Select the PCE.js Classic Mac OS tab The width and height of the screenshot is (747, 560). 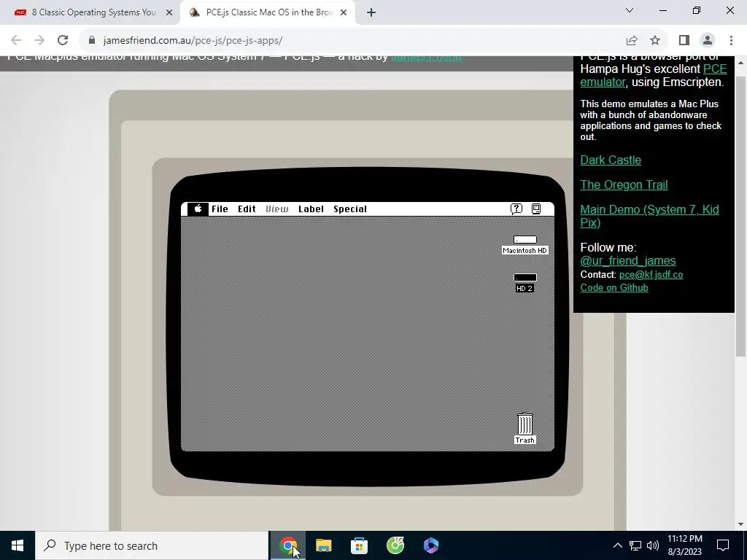pyautogui.click(x=267, y=12)
